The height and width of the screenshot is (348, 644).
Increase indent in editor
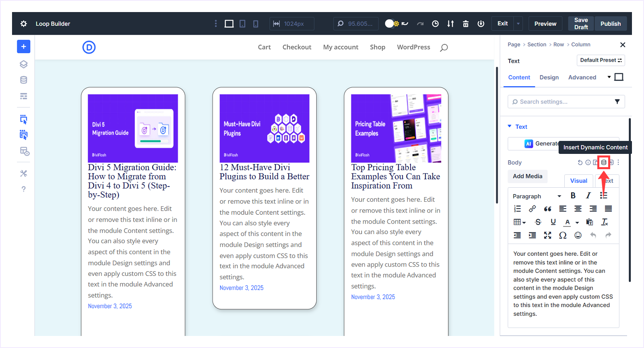pos(533,235)
